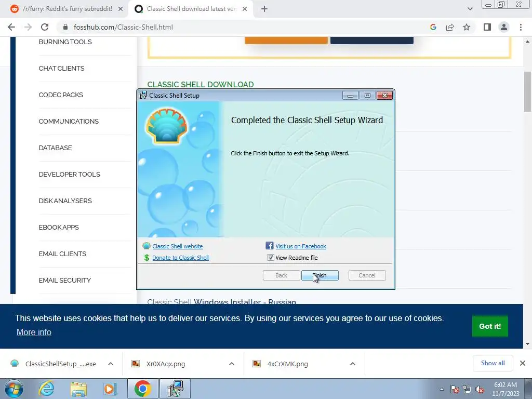Show hidden system tray icons

pyautogui.click(x=442, y=389)
